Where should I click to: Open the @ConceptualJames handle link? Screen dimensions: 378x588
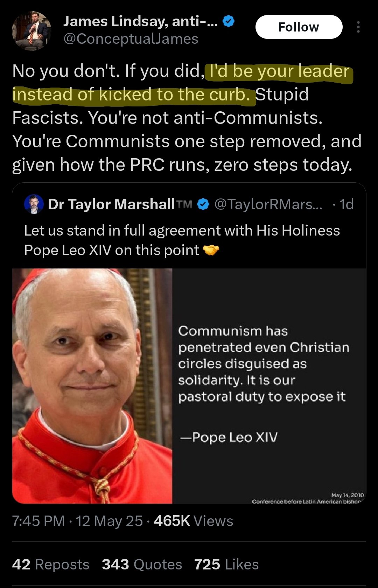coord(131,39)
